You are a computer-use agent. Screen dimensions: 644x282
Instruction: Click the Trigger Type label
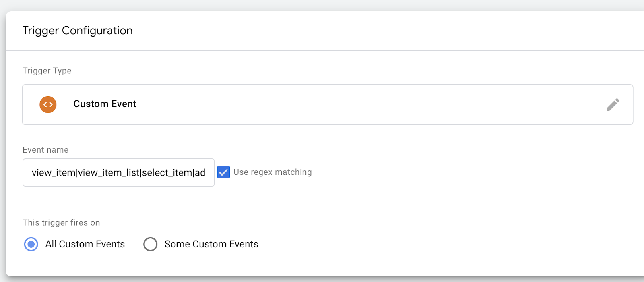coord(47,71)
